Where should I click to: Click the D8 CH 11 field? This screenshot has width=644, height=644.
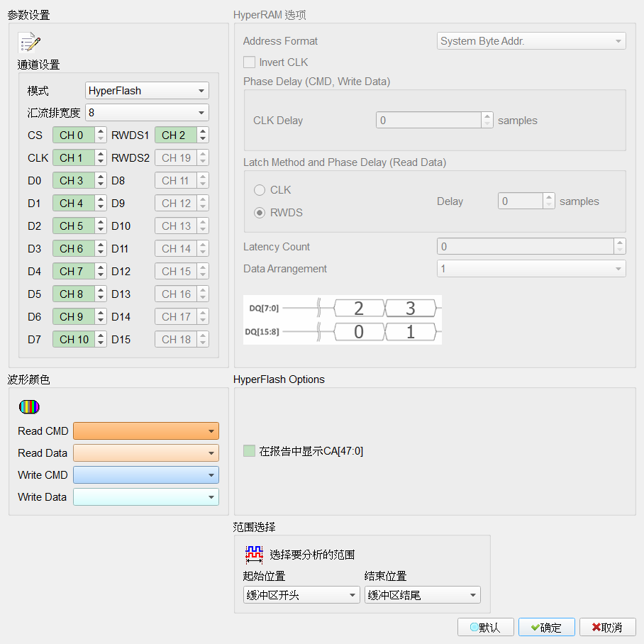click(176, 180)
